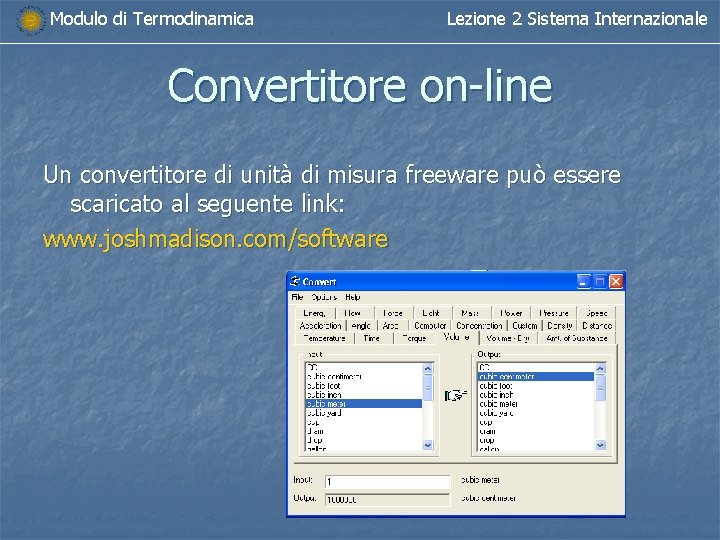Click the up arrow of Output list scrollbar
The image size is (720, 540).
pyautogui.click(x=601, y=368)
